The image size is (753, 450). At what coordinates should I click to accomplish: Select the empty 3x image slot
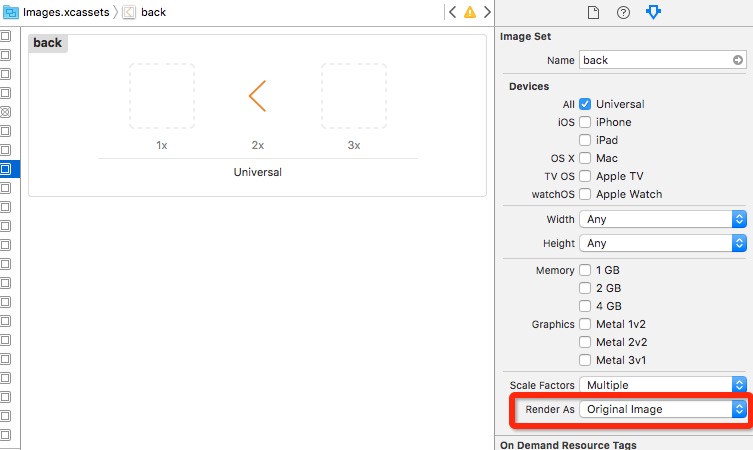click(354, 96)
